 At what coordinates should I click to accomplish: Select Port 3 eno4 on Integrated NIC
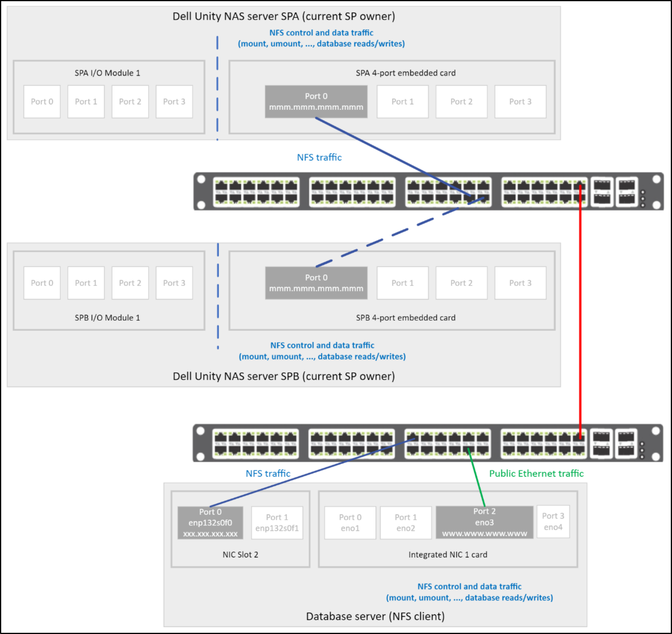[553, 522]
